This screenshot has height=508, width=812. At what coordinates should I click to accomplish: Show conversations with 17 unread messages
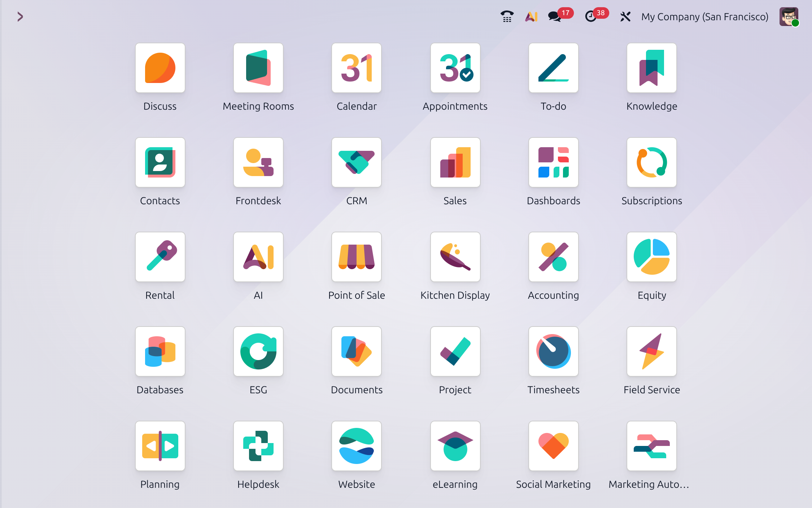(555, 17)
